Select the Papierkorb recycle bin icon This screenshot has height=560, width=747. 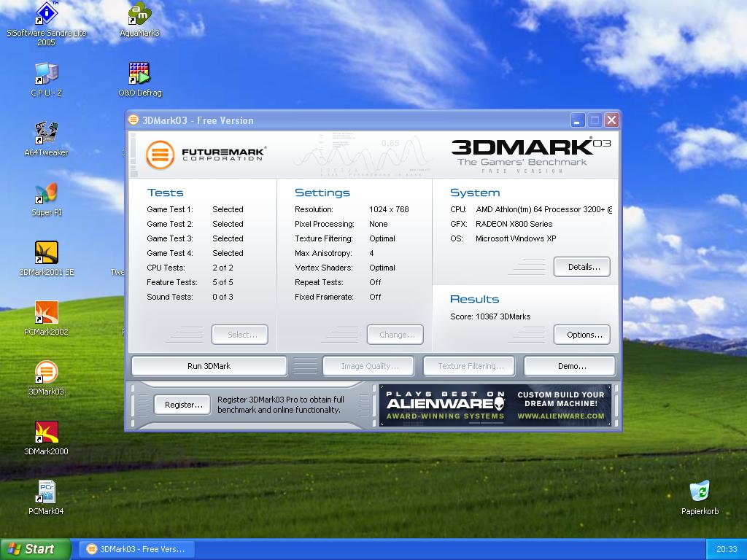pos(700,492)
